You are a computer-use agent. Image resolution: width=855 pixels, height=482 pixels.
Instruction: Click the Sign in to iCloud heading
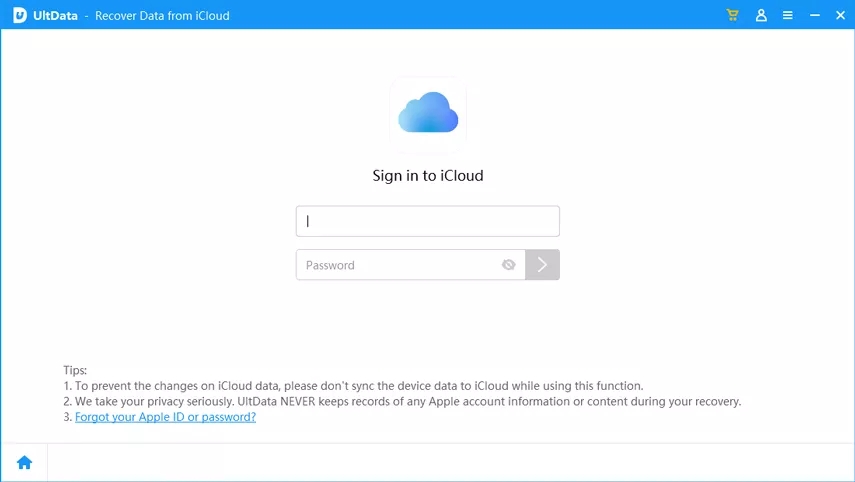[428, 176]
